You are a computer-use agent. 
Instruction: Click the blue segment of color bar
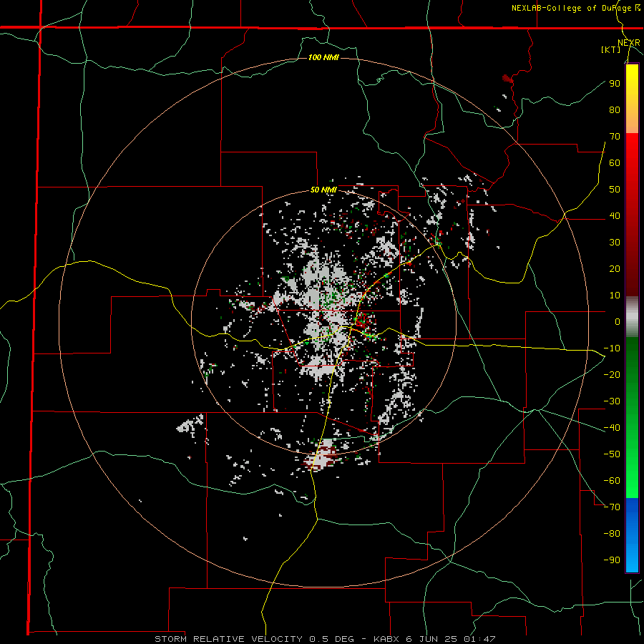tap(632, 534)
